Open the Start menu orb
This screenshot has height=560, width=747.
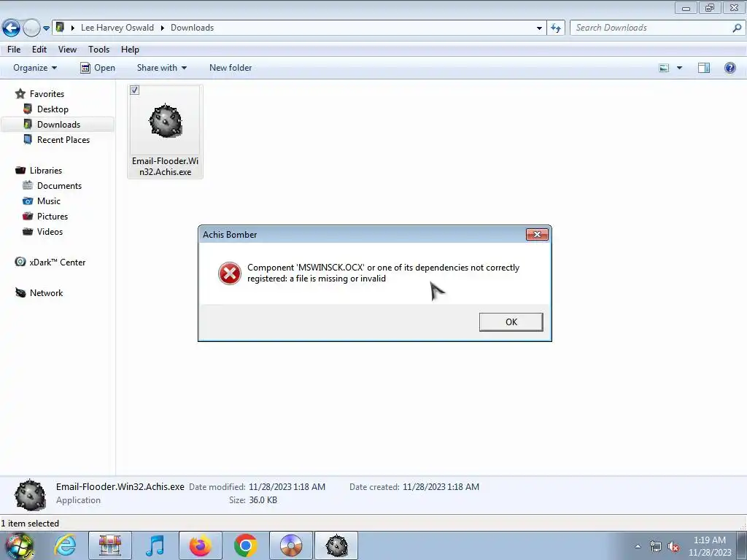(x=19, y=546)
